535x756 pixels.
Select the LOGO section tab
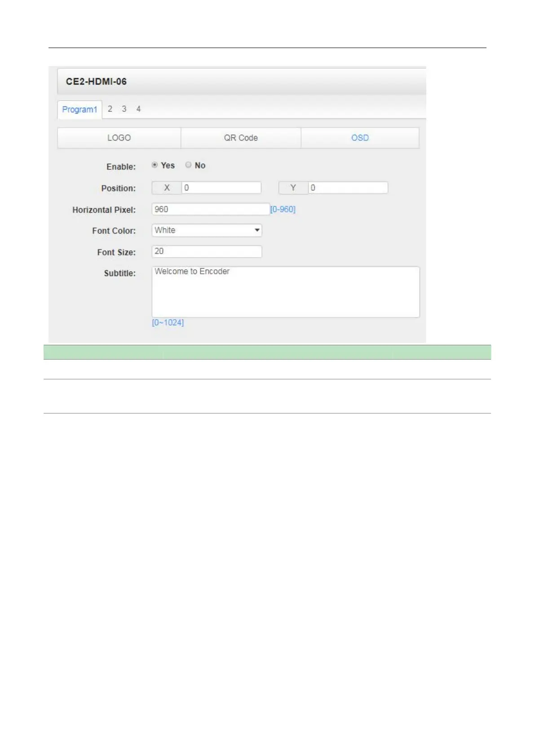[119, 138]
